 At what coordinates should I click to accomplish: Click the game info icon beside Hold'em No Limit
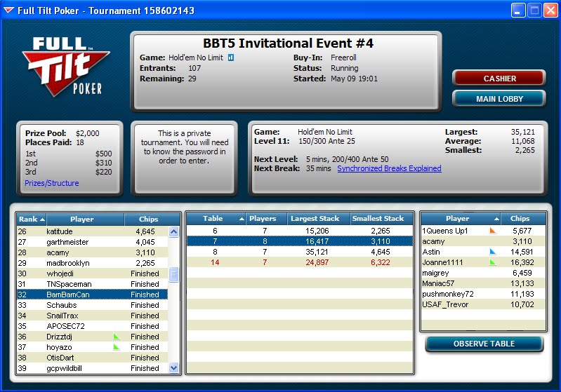(x=231, y=58)
